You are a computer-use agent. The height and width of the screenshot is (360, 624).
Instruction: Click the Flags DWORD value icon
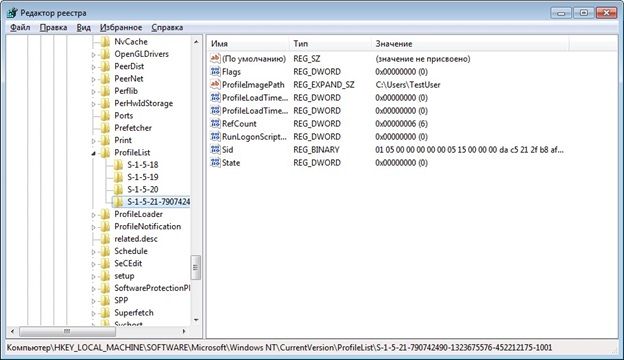[215, 72]
